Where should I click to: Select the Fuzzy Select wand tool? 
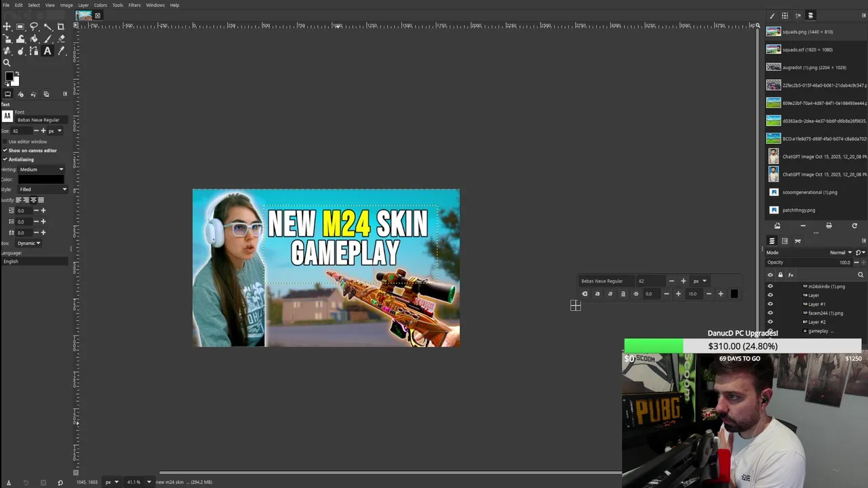47,26
